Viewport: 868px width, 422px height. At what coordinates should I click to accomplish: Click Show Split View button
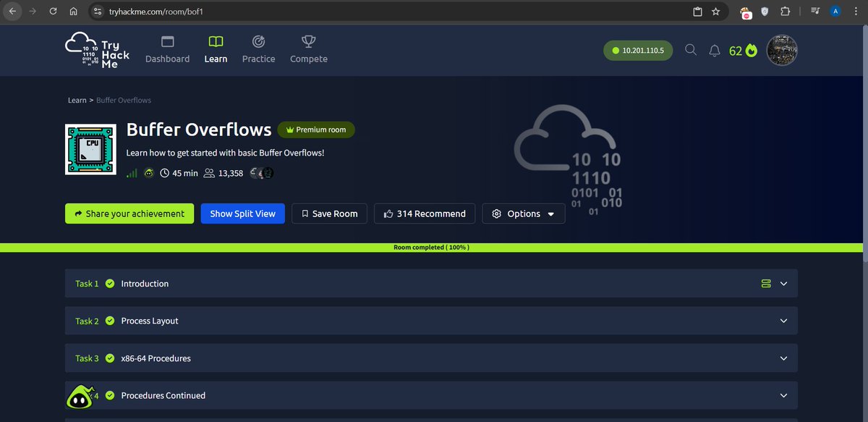coord(243,214)
